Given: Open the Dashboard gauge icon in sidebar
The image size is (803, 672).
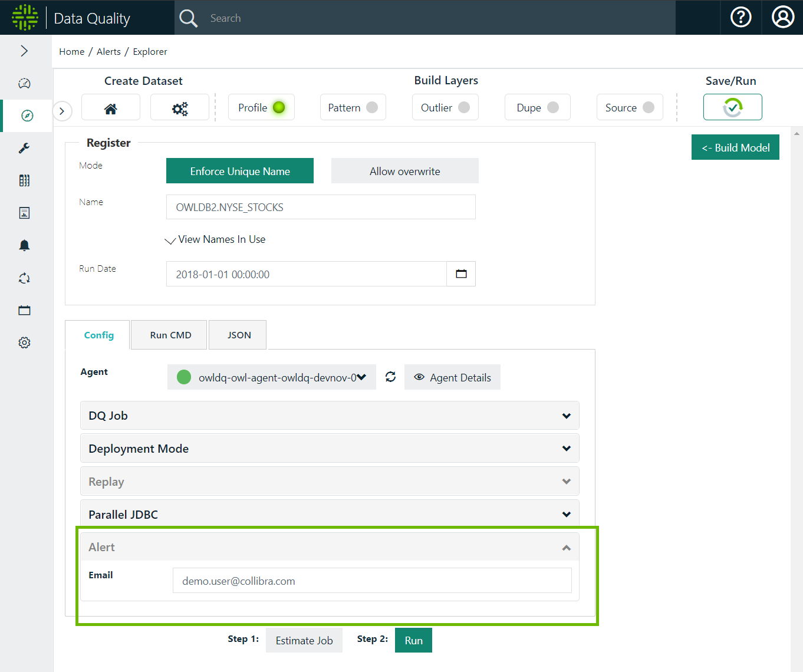Looking at the screenshot, I should coord(24,83).
